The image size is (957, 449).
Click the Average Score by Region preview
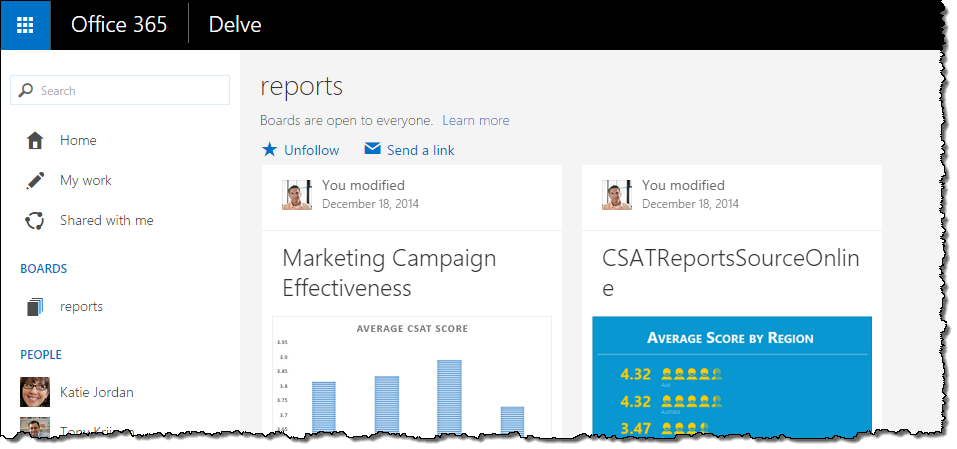pos(732,376)
